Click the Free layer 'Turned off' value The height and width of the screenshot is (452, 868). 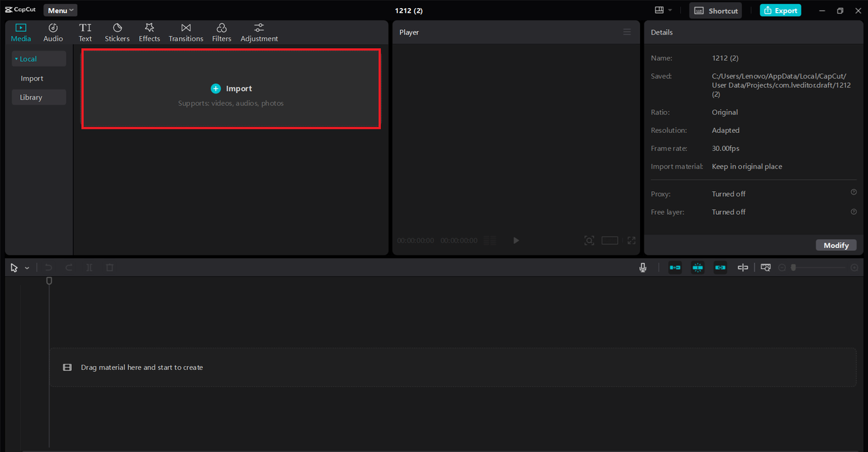[x=728, y=212]
